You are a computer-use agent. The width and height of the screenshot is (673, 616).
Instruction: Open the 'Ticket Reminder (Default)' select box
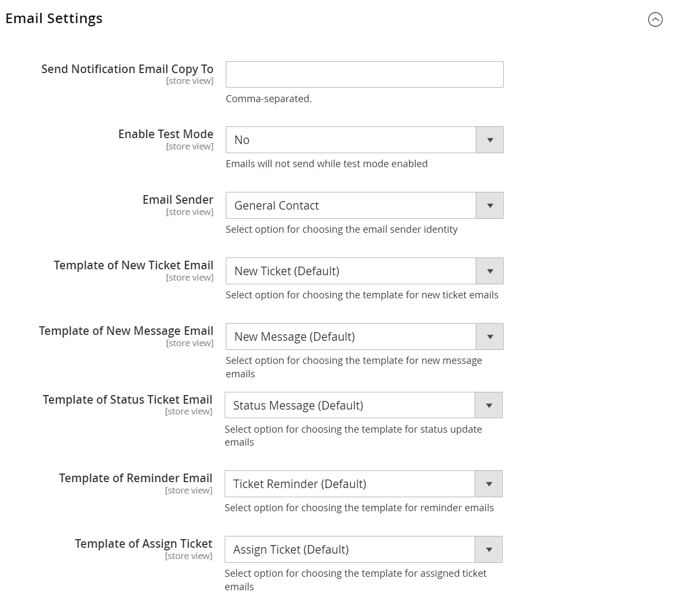[349, 484]
